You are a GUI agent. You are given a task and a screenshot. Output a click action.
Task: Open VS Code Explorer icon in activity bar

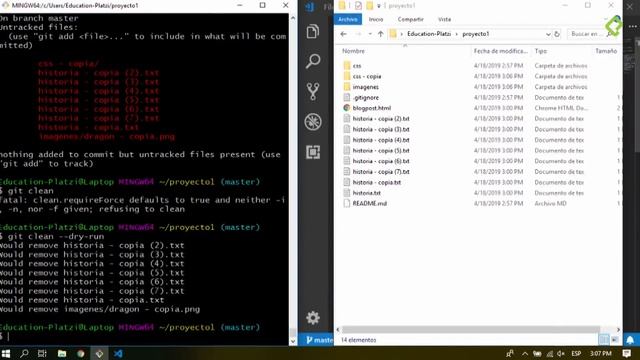[x=313, y=31]
